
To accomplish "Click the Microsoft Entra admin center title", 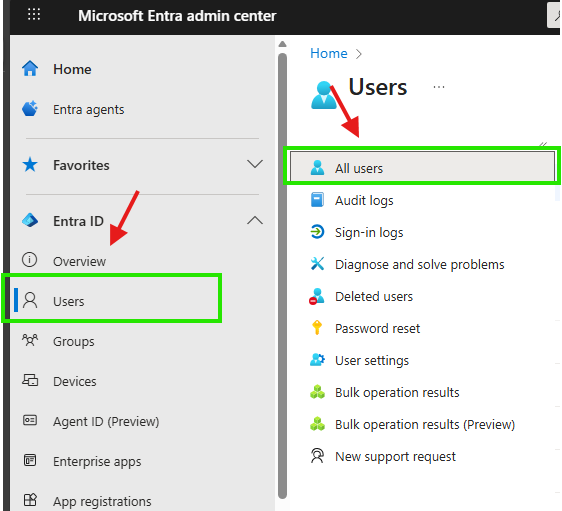I will coord(177,15).
